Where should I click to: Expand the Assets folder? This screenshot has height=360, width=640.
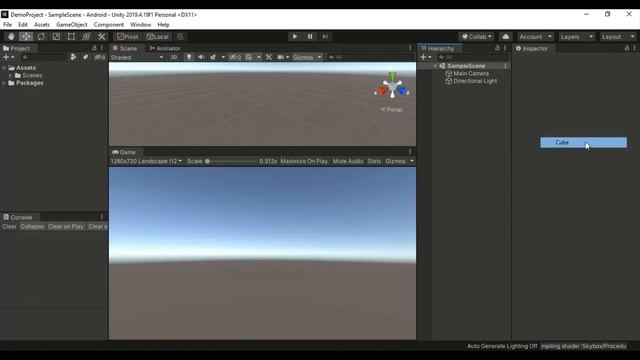[4, 68]
